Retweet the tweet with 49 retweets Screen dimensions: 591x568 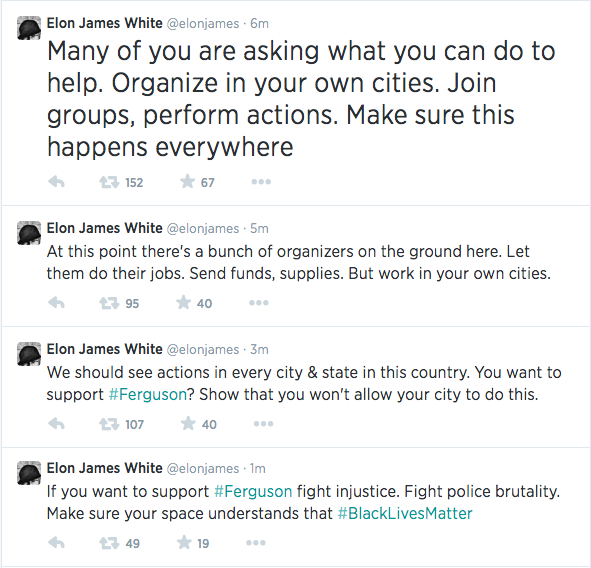(109, 544)
